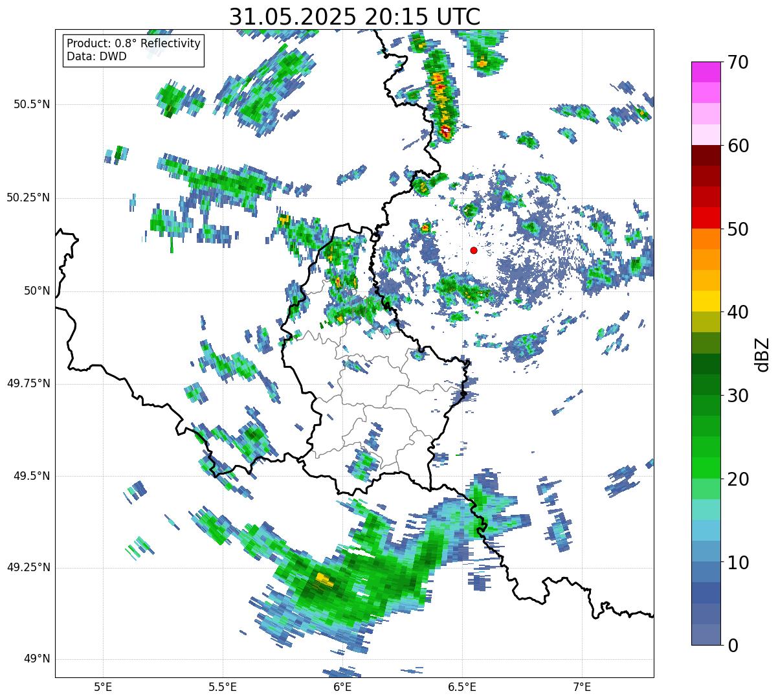Click the latitude label 50.25°N
Image resolution: width=778 pixels, height=700 pixels.
pos(28,198)
